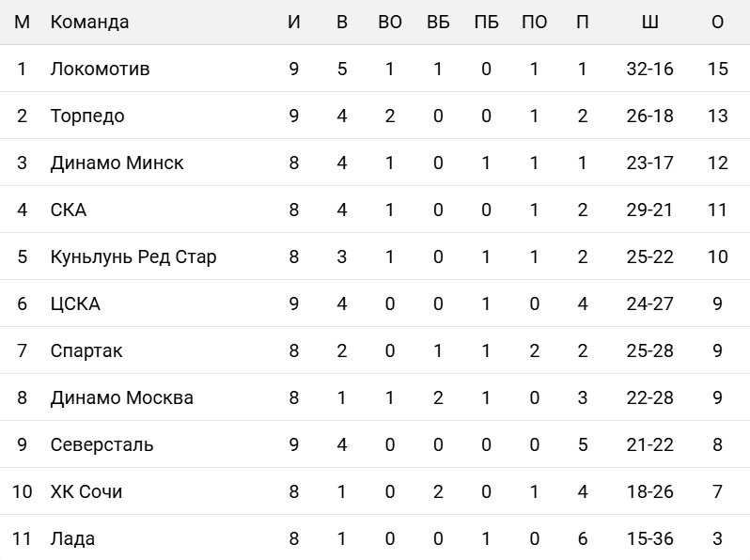The width and height of the screenshot is (750, 560).
Task: Click the Лада team name
Action: point(72,538)
